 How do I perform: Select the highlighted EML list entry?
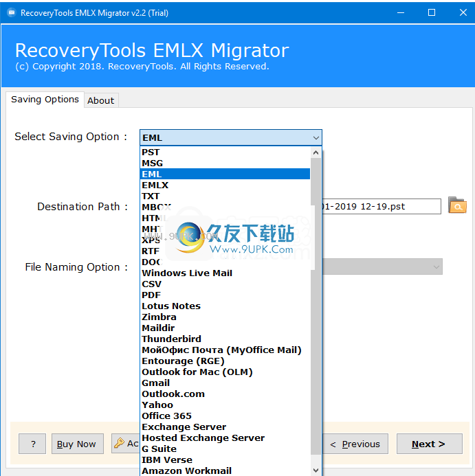click(225, 174)
